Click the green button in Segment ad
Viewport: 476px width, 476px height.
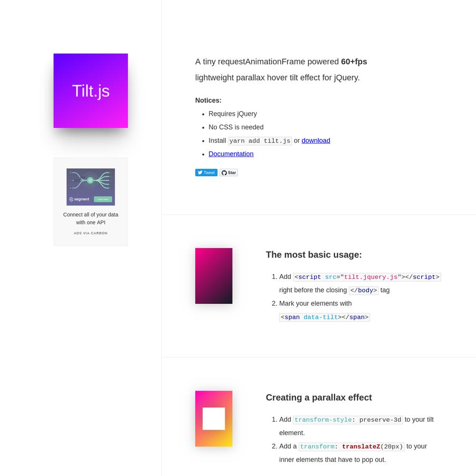(x=103, y=199)
